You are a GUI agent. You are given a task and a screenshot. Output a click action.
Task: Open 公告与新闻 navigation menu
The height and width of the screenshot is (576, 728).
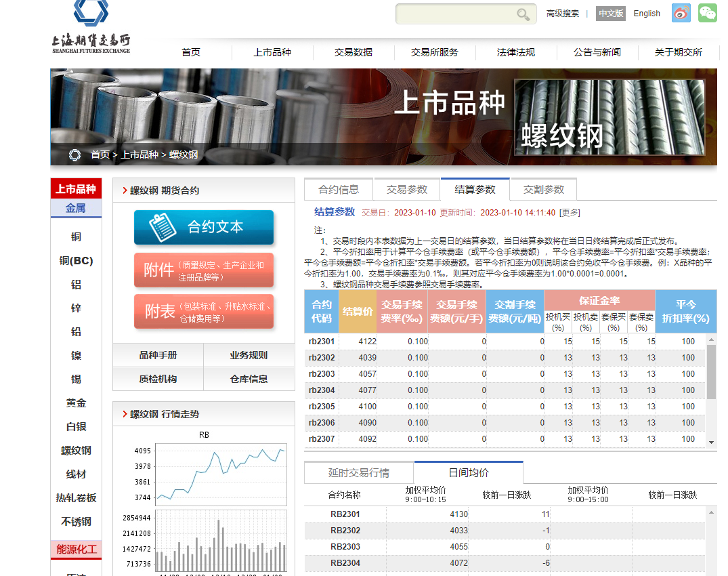597,52
